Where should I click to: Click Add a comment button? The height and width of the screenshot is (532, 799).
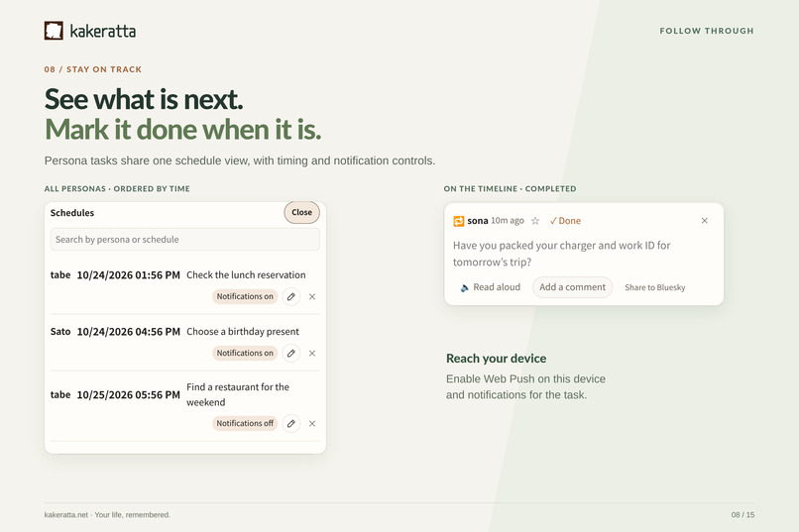pyautogui.click(x=572, y=287)
